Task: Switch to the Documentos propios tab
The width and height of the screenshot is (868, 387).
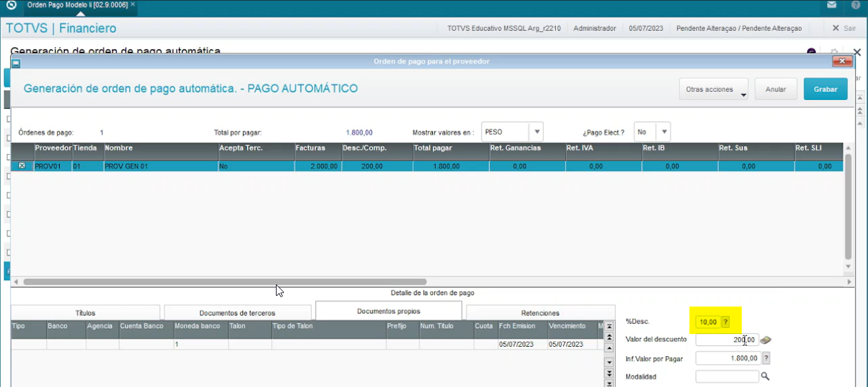Action: [x=389, y=311]
